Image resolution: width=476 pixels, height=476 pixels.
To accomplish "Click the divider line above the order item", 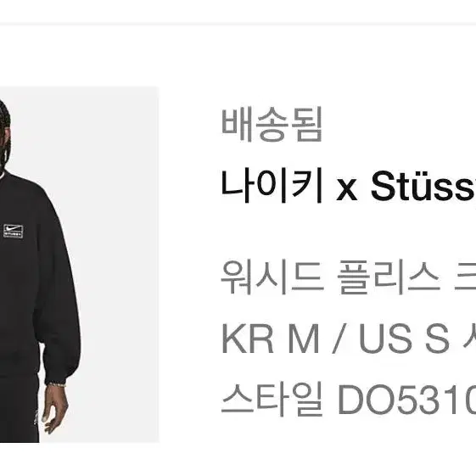I will coord(238,24).
